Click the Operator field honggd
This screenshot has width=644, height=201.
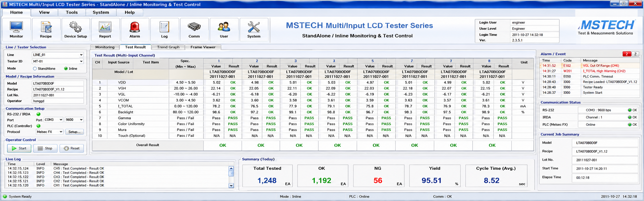coord(58,101)
